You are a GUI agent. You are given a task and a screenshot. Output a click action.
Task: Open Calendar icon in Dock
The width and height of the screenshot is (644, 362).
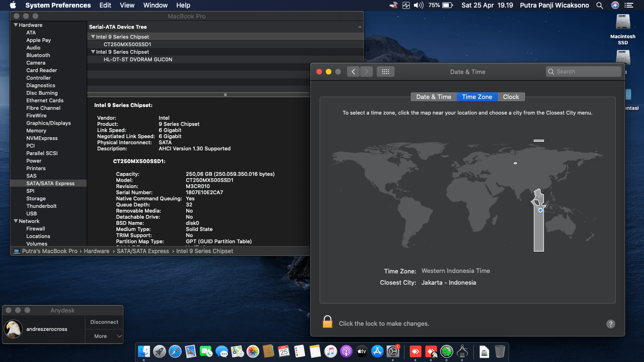tap(284, 351)
